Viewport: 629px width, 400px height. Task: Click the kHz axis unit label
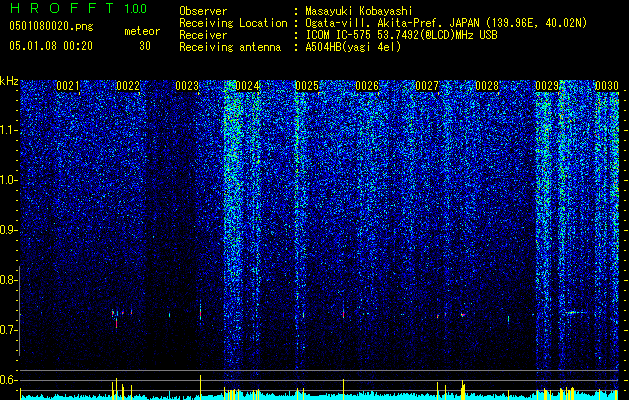[9, 81]
